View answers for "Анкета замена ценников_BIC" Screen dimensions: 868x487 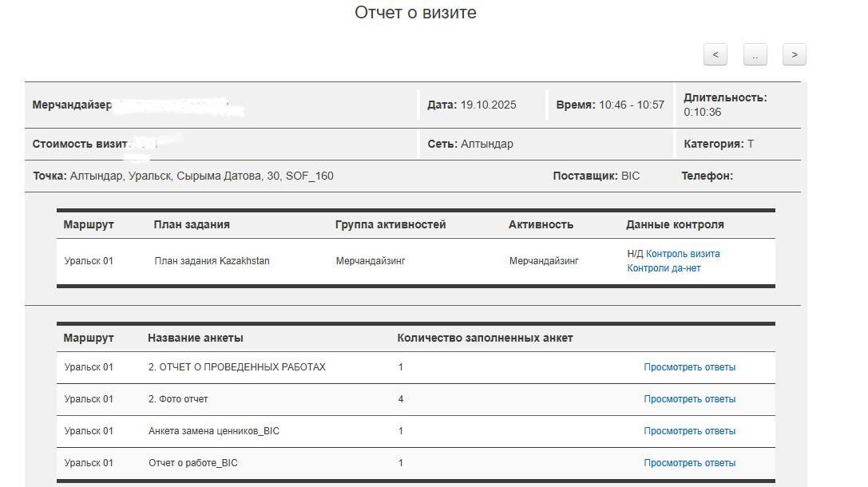coord(689,430)
